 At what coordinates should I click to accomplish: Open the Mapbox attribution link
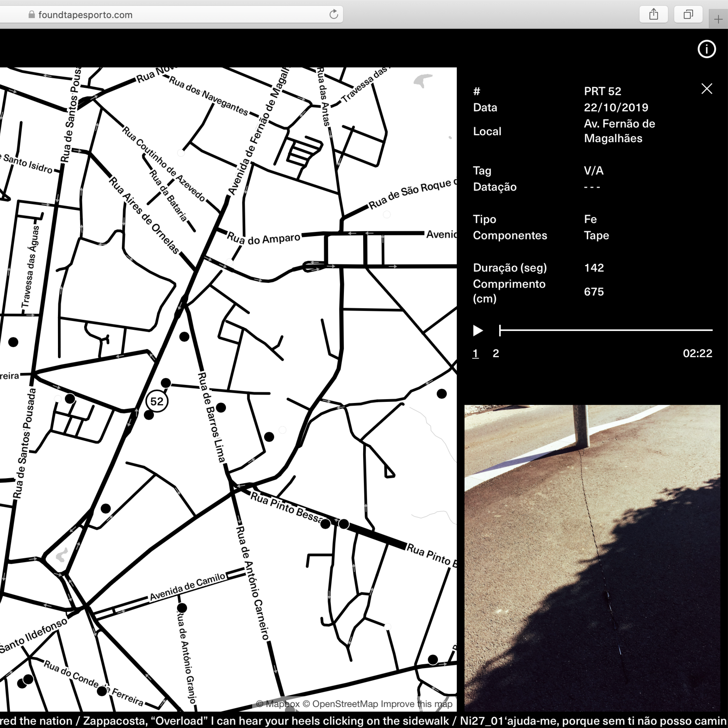(278, 704)
